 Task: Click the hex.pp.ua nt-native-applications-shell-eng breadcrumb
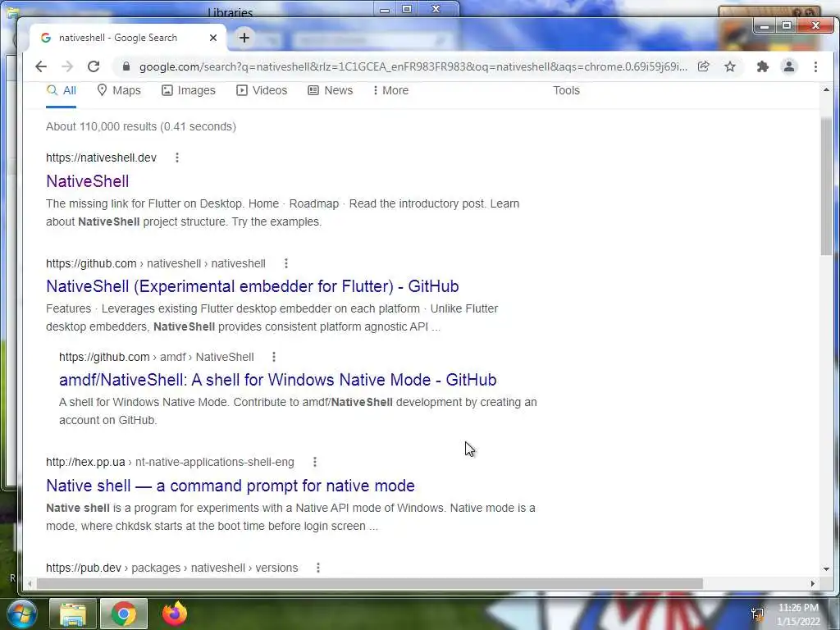click(171, 462)
